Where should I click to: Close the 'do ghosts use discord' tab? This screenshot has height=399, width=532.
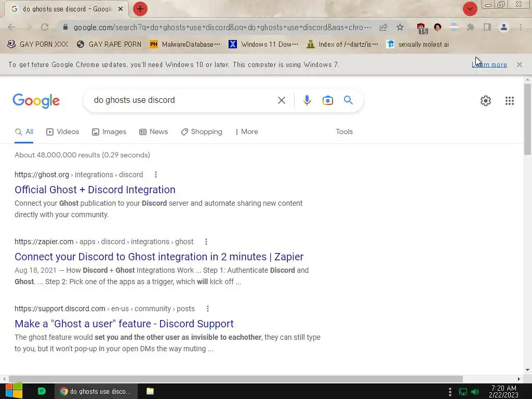[x=121, y=9]
